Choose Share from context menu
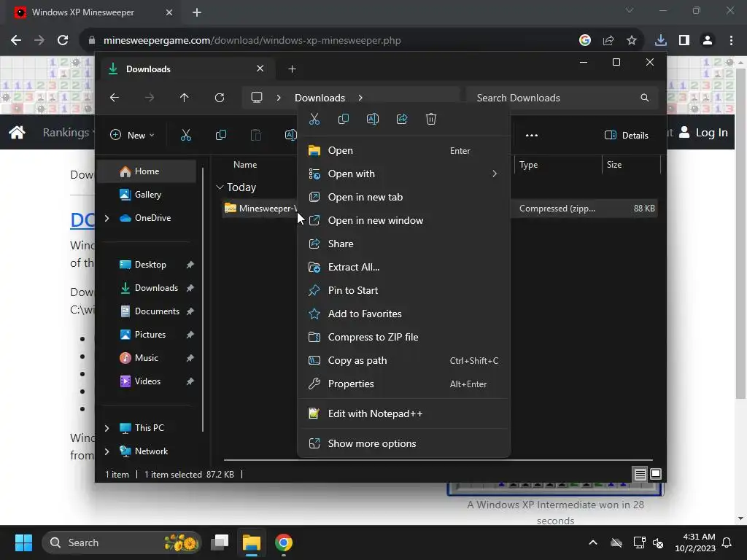 click(x=403, y=244)
